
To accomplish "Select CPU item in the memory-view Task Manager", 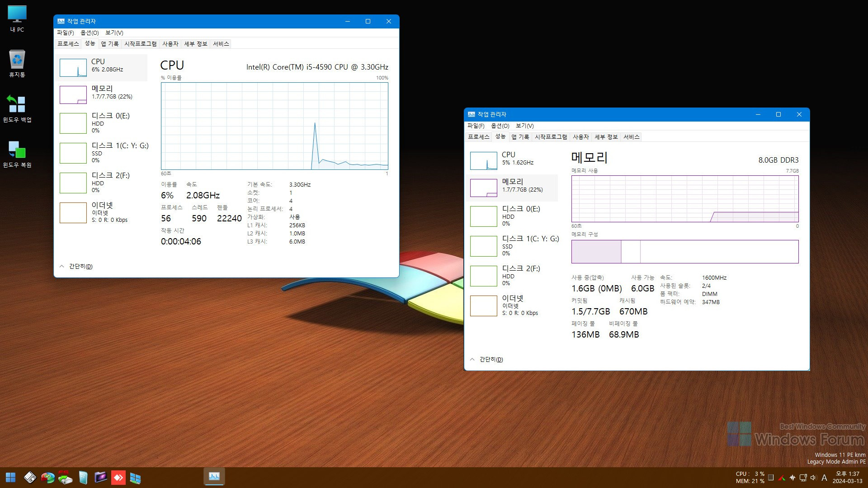I will point(513,161).
